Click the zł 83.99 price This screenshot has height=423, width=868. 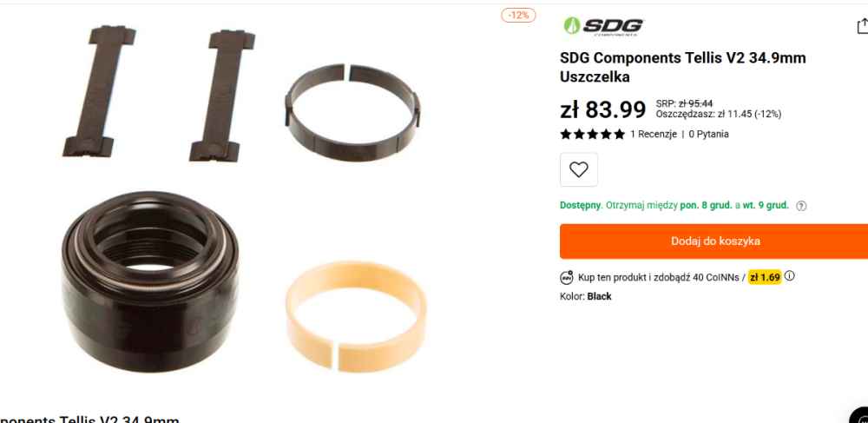[603, 109]
